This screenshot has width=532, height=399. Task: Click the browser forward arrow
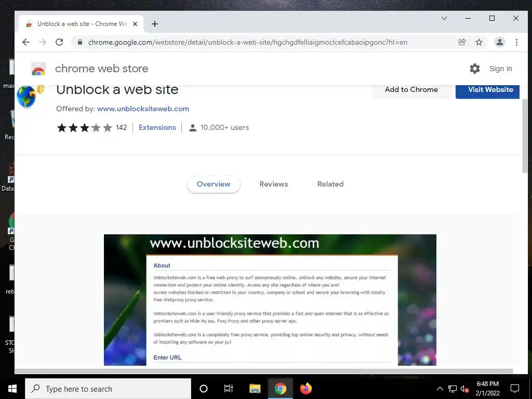point(43,42)
